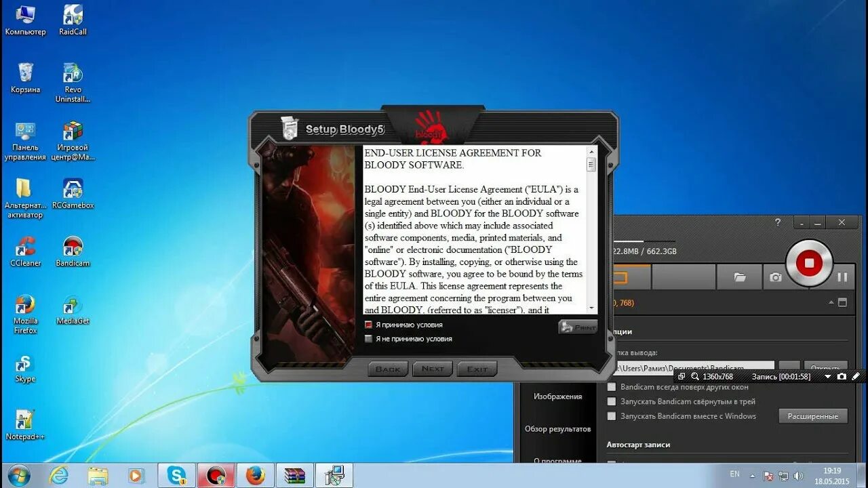Enable 'Запускать Bandicam вместе с Windows'
The image size is (868, 488).
(x=611, y=415)
